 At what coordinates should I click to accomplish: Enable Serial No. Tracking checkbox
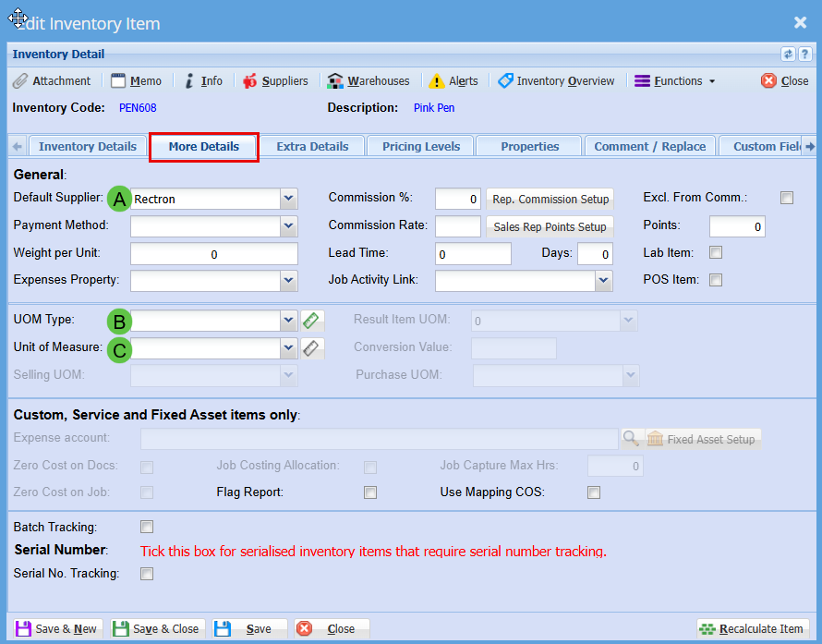point(146,574)
